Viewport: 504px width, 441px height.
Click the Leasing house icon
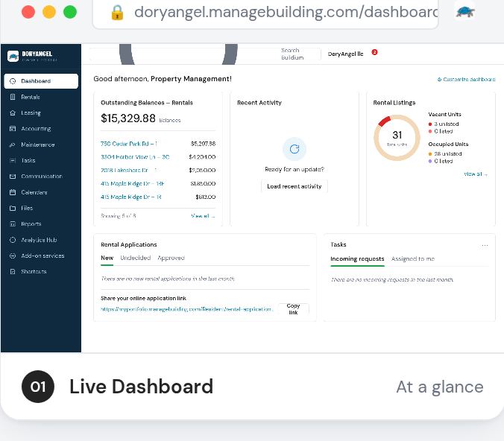(x=13, y=112)
